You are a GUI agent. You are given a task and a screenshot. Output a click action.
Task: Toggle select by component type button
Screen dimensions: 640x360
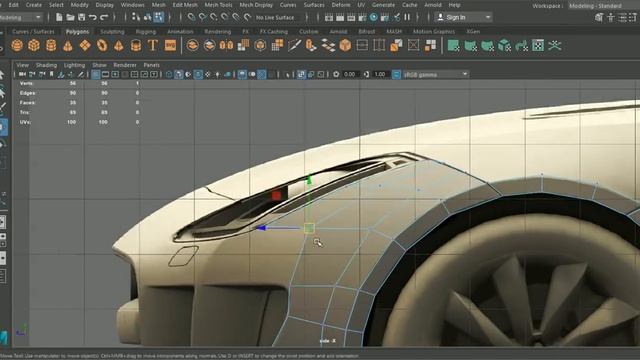pyautogui.click(x=158, y=17)
